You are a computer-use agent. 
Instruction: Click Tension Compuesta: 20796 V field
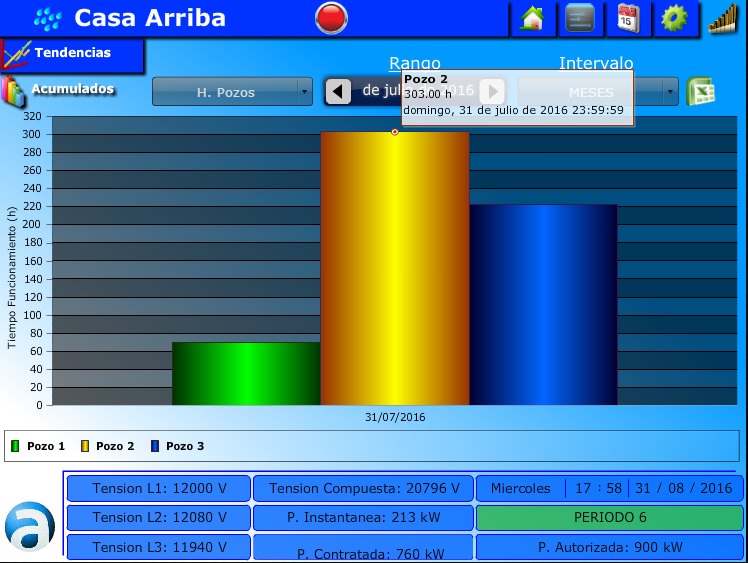pos(364,488)
